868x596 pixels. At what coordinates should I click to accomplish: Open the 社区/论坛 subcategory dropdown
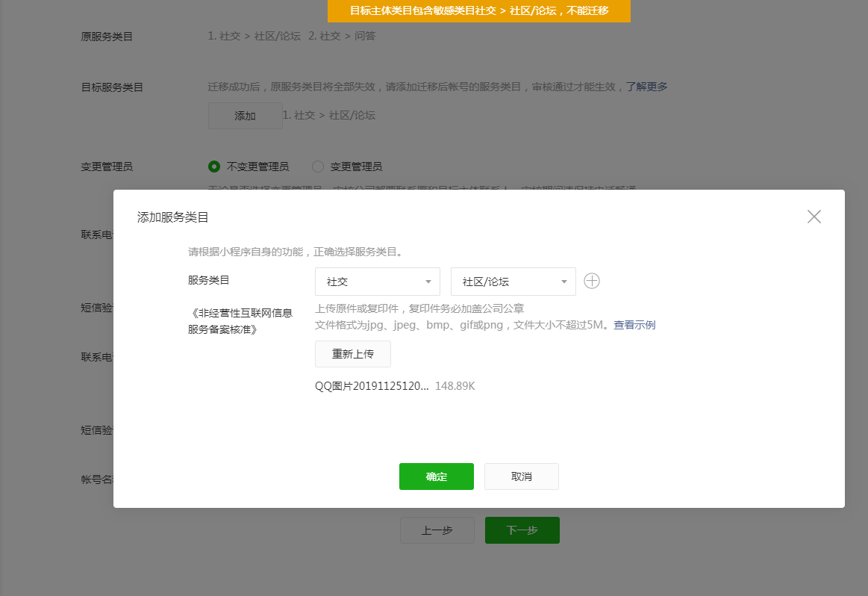pyautogui.click(x=513, y=282)
